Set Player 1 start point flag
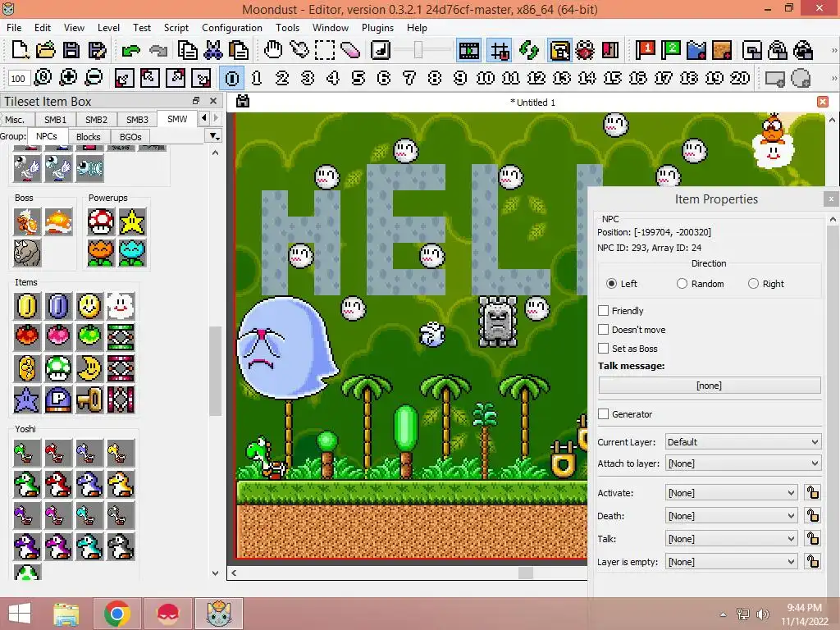Image resolution: width=840 pixels, height=630 pixels. [646, 50]
